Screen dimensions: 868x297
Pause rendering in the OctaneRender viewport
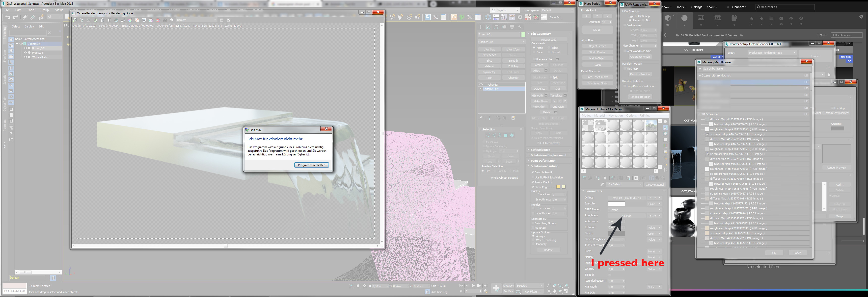point(109,20)
